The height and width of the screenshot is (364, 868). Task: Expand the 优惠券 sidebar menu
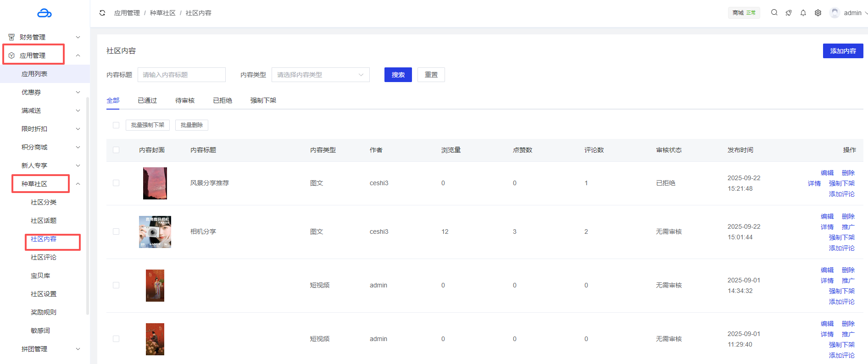(x=50, y=92)
